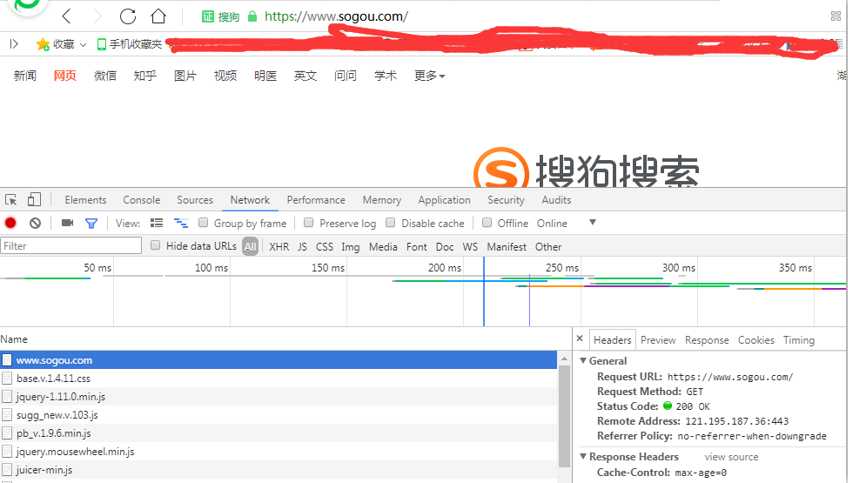Select the juicer-min.js request

[278, 469]
